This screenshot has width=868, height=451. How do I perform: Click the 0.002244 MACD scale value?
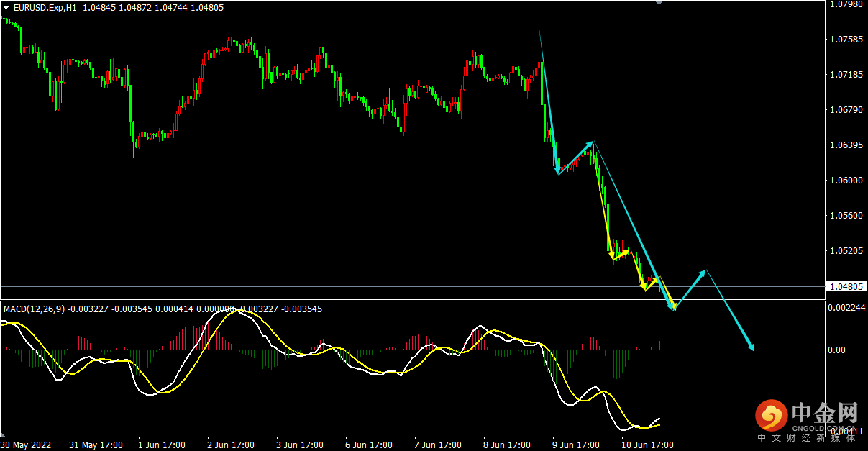(848, 307)
